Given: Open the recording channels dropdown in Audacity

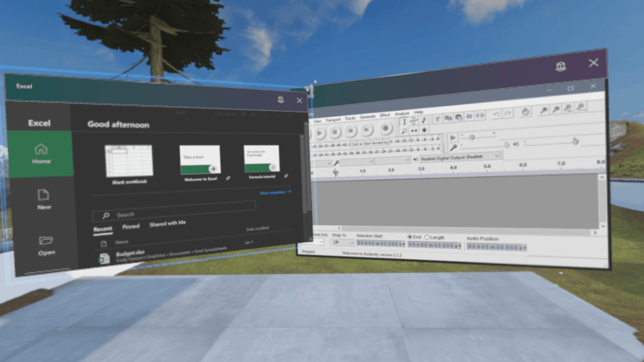Looking at the screenshot, I should pyautogui.click(x=393, y=160).
